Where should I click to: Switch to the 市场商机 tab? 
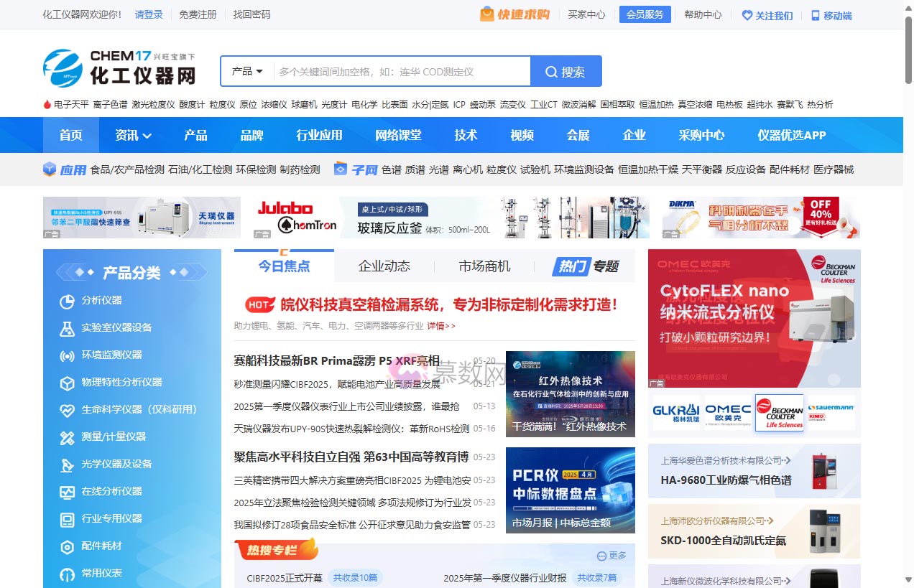[x=484, y=266]
